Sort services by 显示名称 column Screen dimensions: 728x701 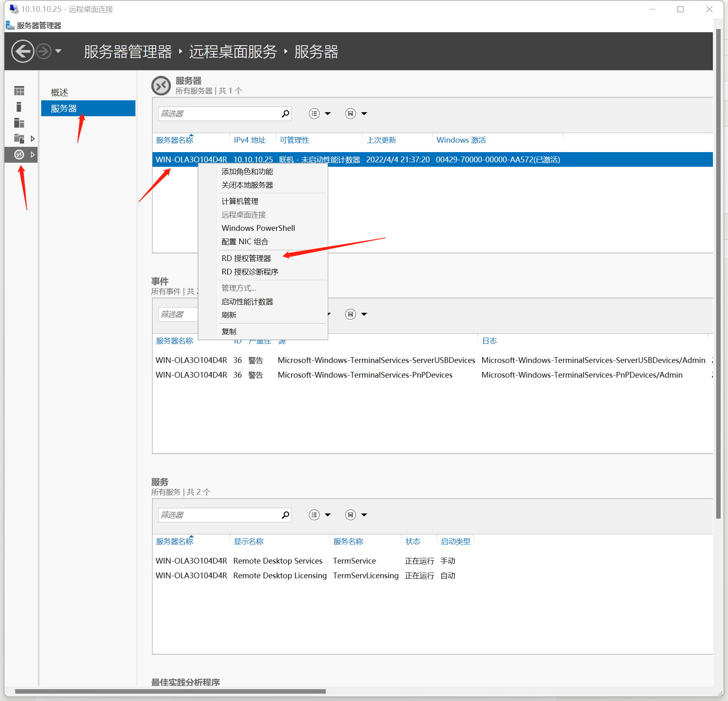pos(248,541)
